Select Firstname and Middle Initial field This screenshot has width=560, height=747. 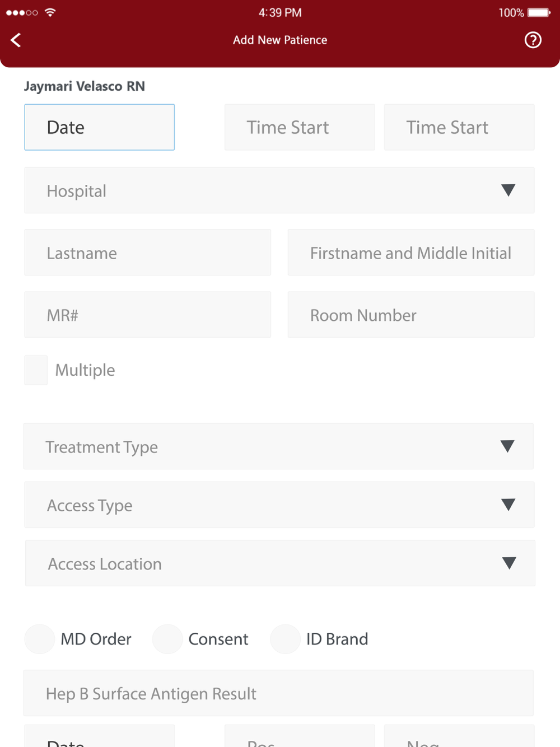(411, 253)
